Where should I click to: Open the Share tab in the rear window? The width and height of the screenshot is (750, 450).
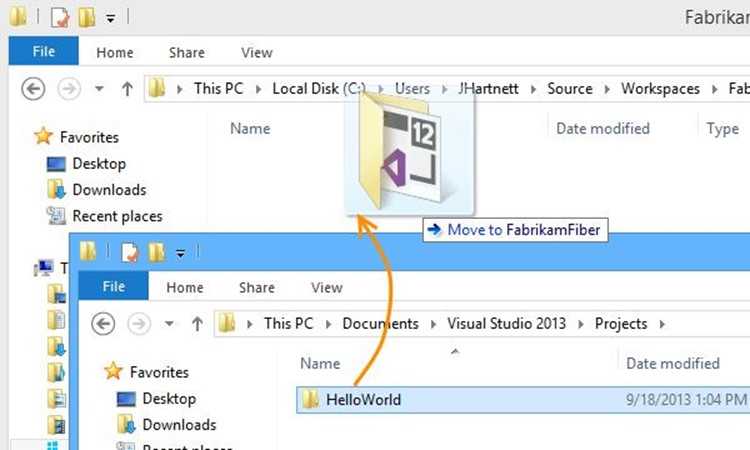[187, 52]
